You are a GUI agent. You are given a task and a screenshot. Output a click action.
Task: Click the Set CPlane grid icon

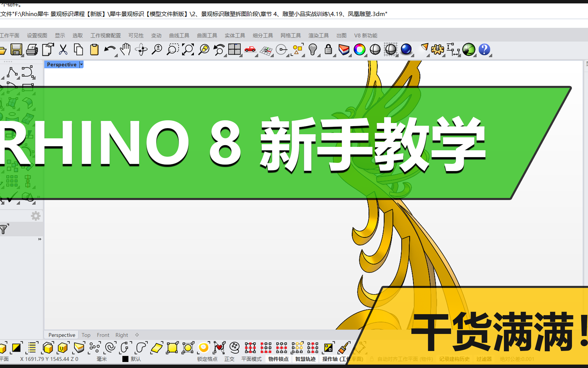pyautogui.click(x=266, y=50)
